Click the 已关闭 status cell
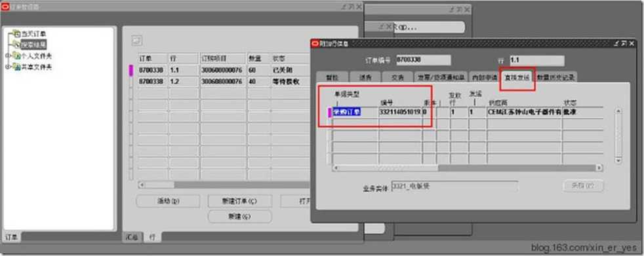This screenshot has height=256, width=644. [x=291, y=70]
